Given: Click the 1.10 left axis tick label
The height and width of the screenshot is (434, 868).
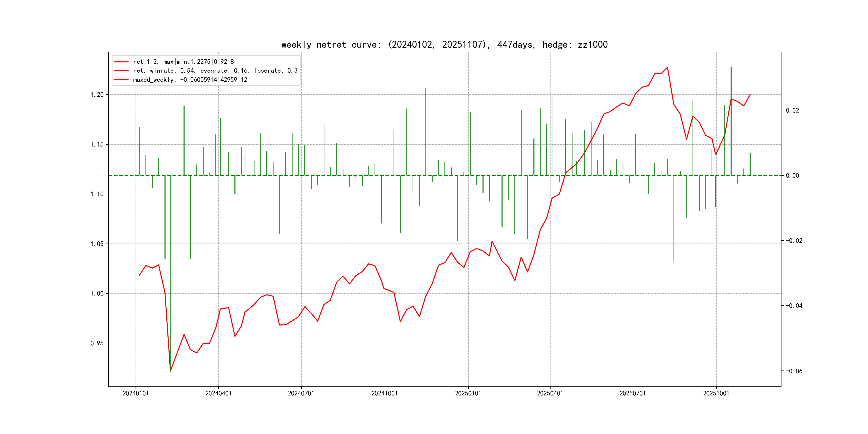Looking at the screenshot, I should point(97,194).
